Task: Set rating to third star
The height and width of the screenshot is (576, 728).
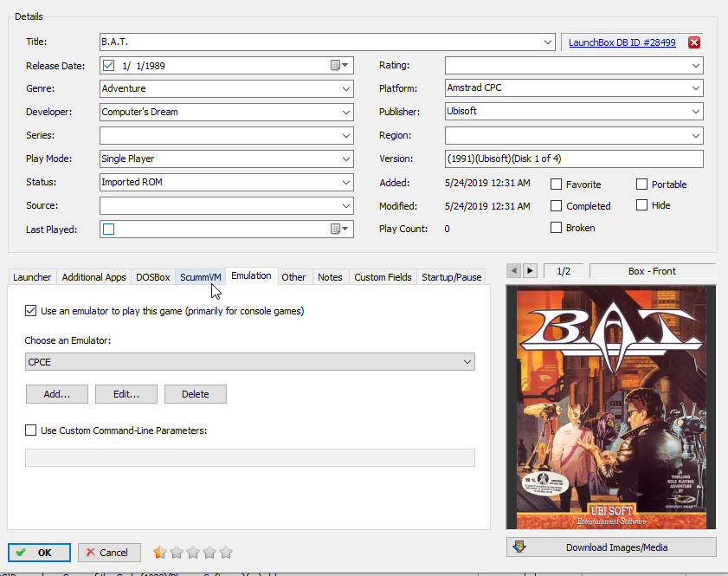Action: [193, 553]
